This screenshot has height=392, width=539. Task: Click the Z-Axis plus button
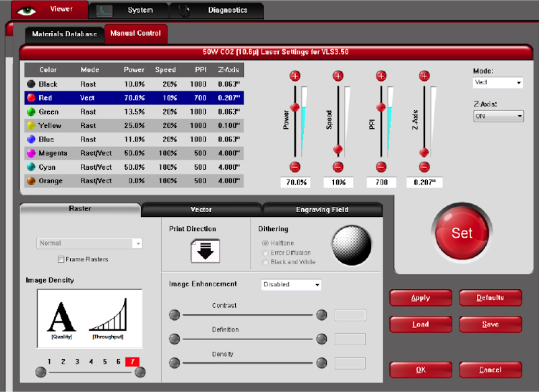pos(424,76)
